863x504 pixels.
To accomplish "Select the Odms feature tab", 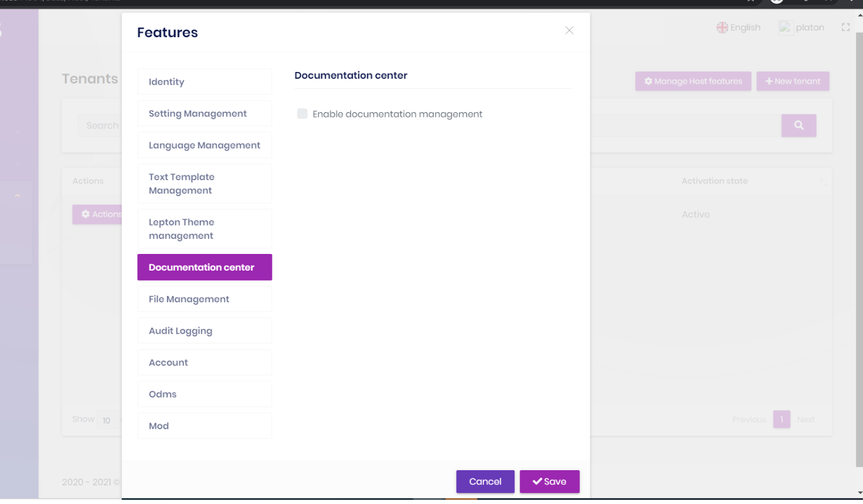I will (x=205, y=394).
